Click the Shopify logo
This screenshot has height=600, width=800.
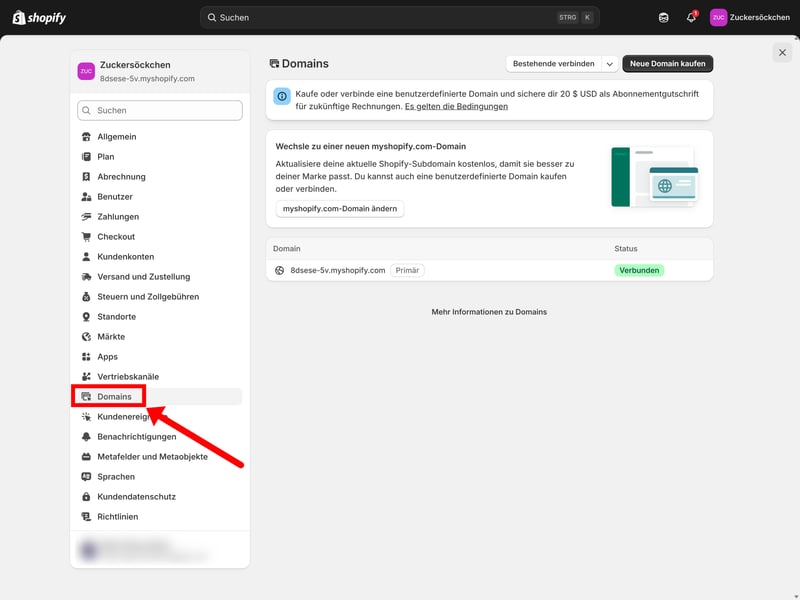(39, 17)
